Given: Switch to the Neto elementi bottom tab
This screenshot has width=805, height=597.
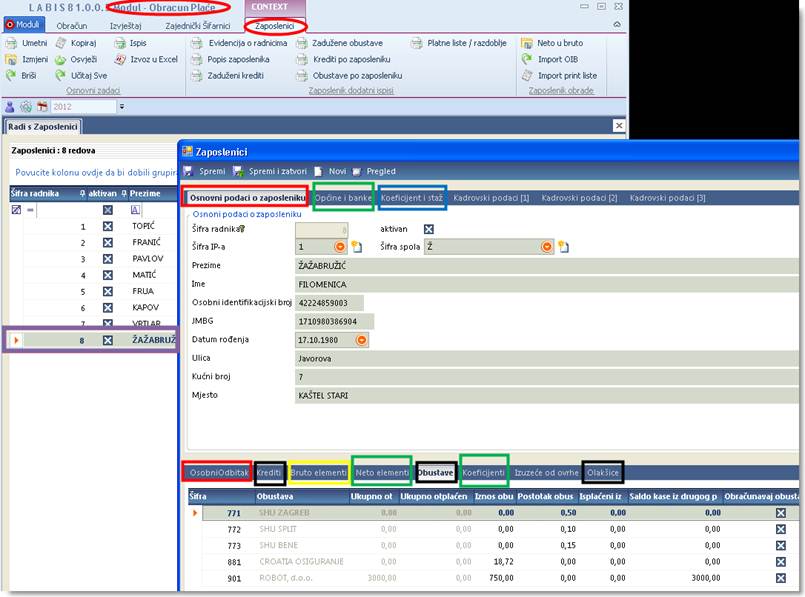Looking at the screenshot, I should 382,473.
